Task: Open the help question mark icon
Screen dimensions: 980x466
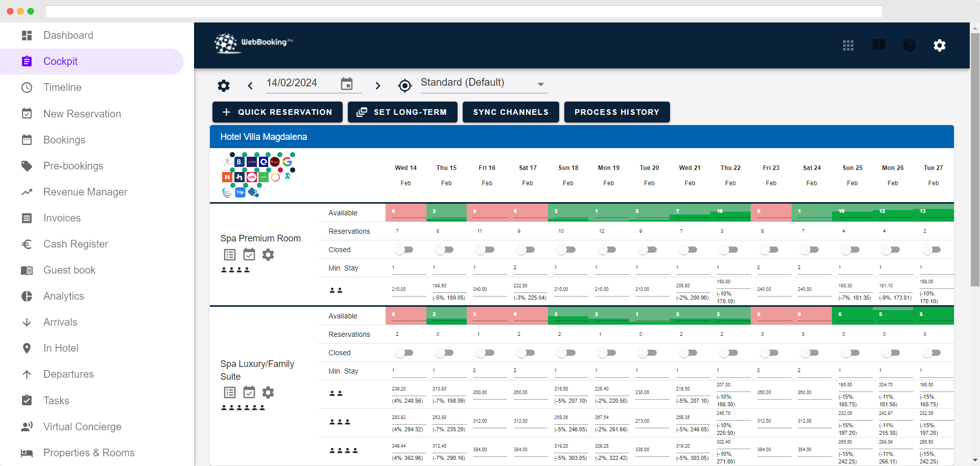Action: (909, 45)
